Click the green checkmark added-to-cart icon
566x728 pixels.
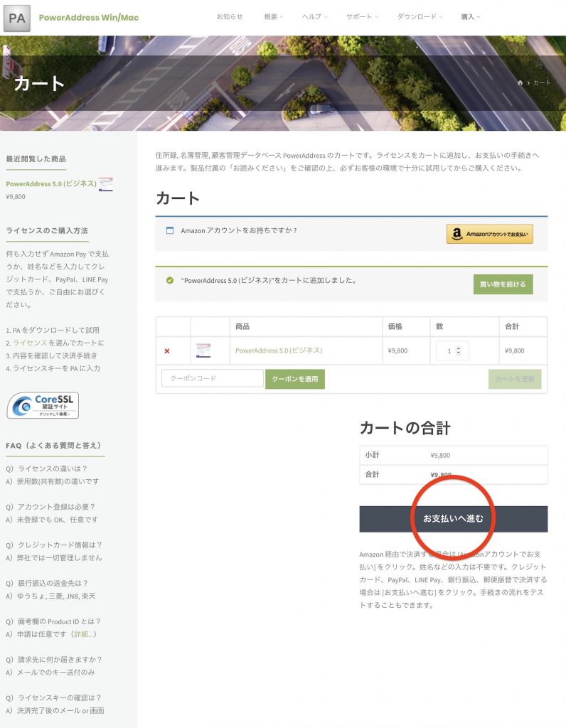(x=170, y=280)
